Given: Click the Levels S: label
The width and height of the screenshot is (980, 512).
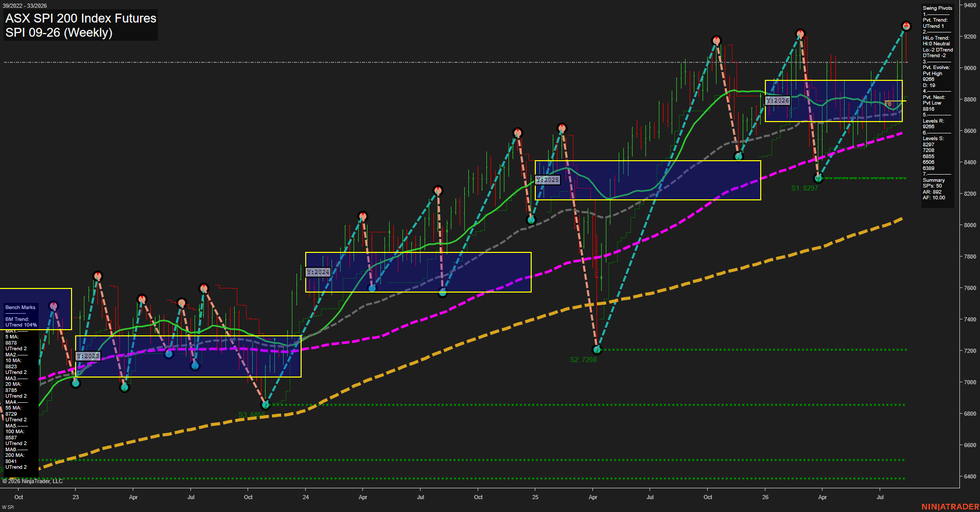Looking at the screenshot, I should 933,139.
